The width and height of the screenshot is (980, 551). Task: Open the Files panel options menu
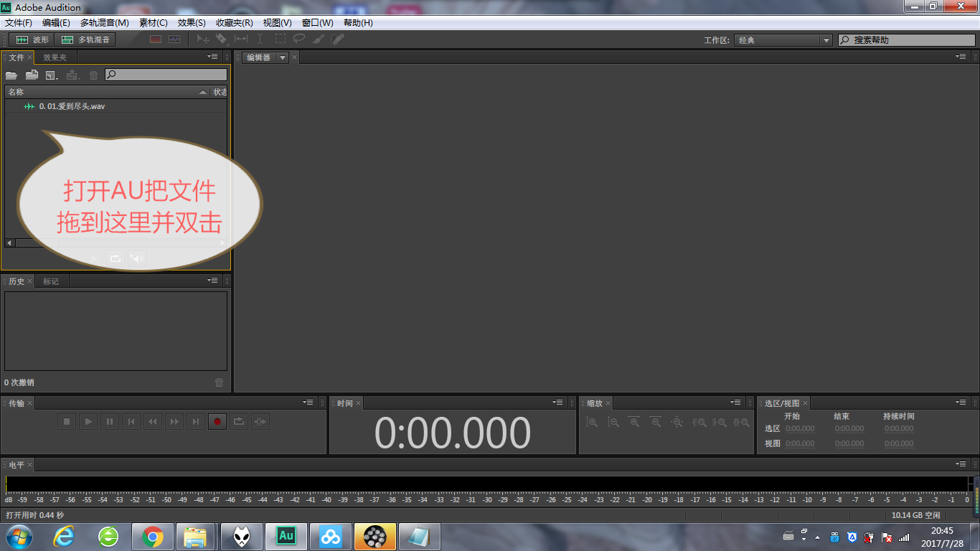(x=213, y=57)
